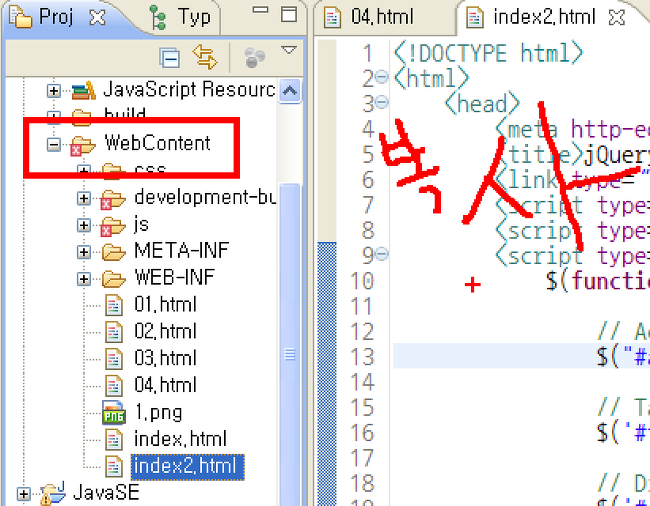Click the Proj tab folder icon
650x506 pixels.
pyautogui.click(x=20, y=17)
